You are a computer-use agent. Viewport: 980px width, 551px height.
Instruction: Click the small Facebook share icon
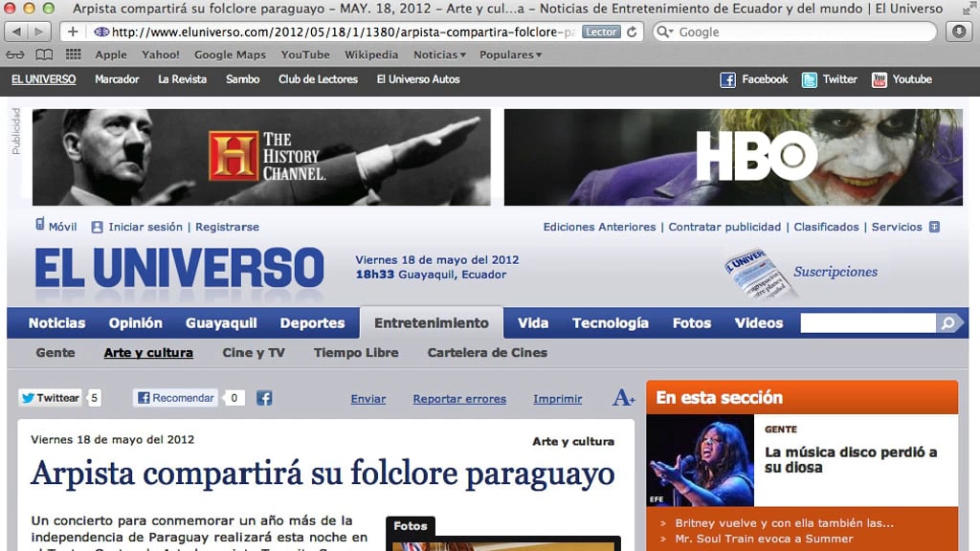[x=264, y=398]
